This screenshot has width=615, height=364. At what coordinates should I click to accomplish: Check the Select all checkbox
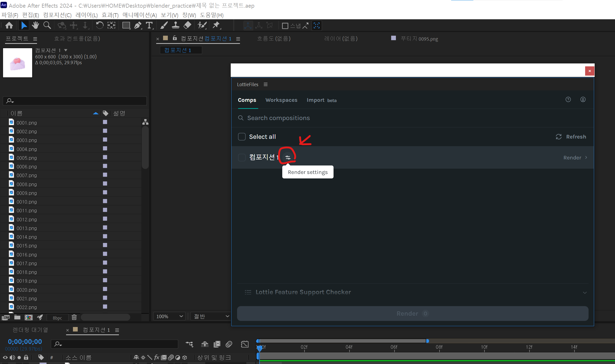(242, 137)
